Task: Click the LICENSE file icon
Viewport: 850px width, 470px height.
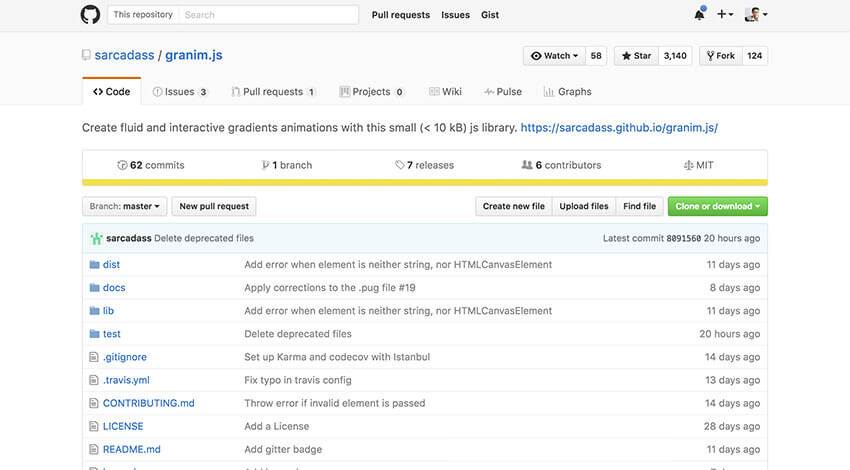Action: coord(94,427)
